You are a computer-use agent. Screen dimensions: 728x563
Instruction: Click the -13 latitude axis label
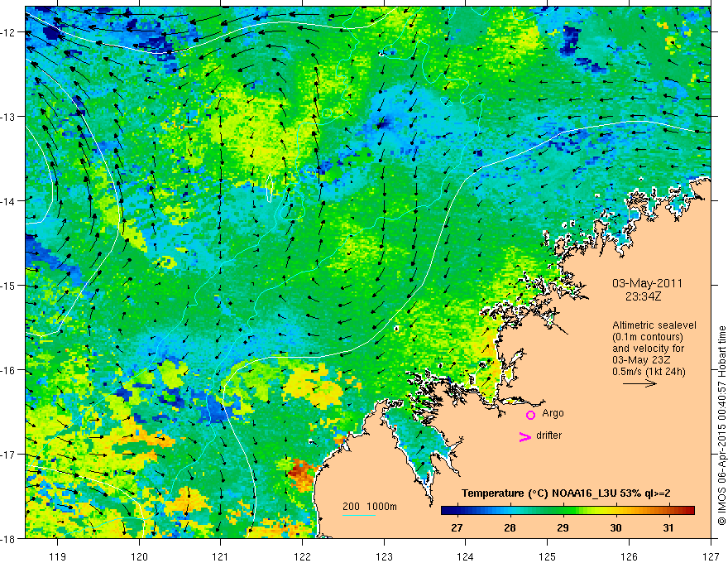9,117
